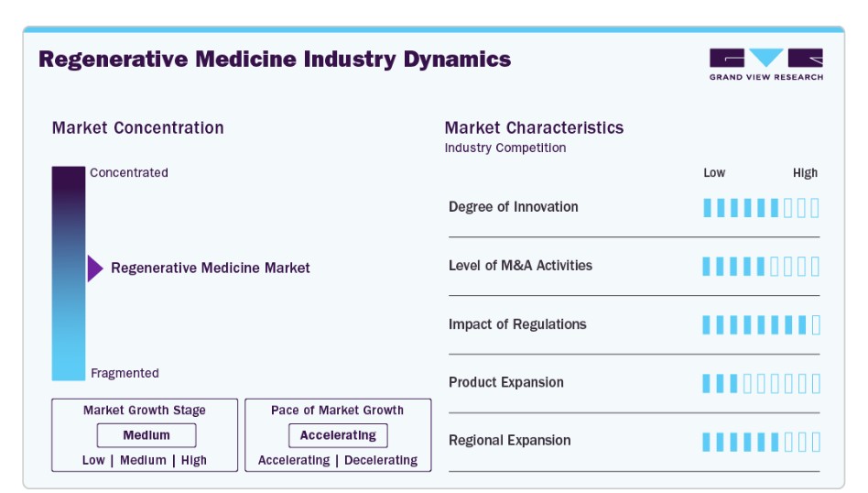The width and height of the screenshot is (868, 493).
Task: Click the Regenerative Medicine Market label
Action: [x=211, y=268]
